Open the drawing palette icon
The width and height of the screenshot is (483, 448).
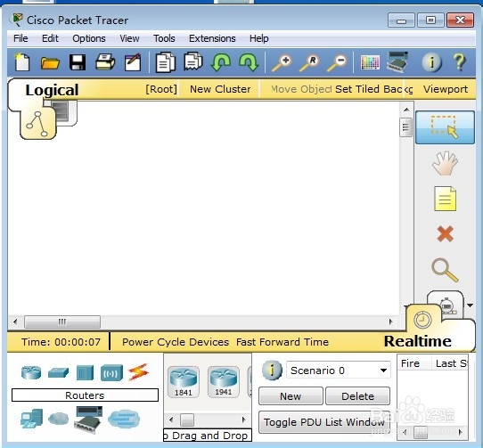pyautogui.click(x=370, y=62)
